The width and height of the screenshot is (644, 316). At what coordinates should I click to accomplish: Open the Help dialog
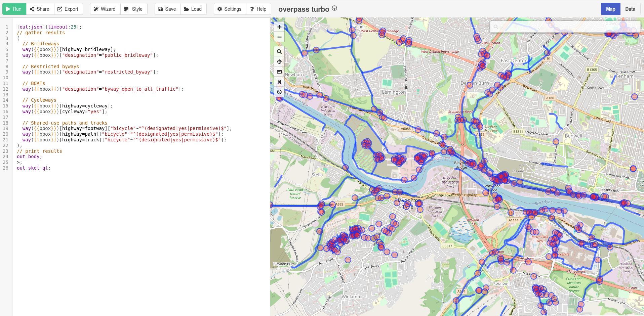pos(258,9)
